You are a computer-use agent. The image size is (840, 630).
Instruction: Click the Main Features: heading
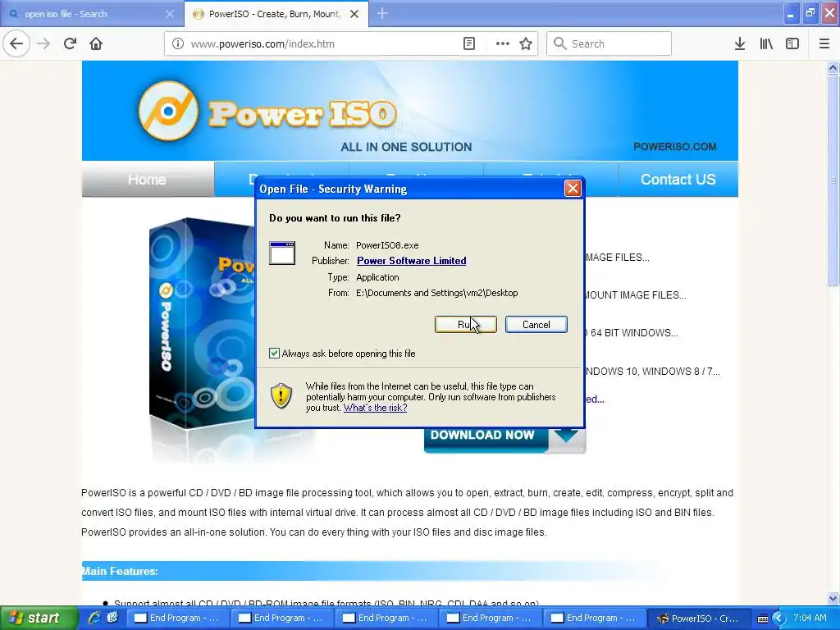tap(120, 571)
